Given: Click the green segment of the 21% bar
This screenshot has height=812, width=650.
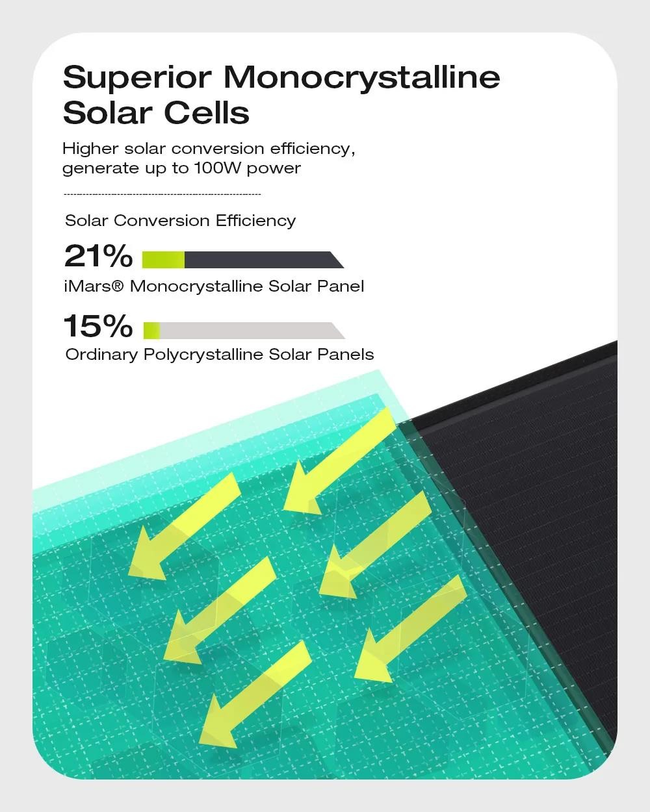Looking at the screenshot, I should 163,260.
